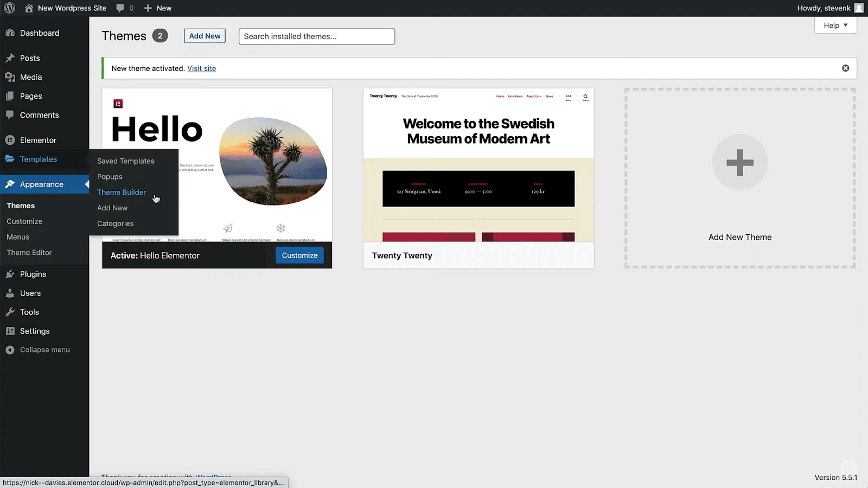The image size is (868, 488).
Task: Open New Wordpress Site link in admin bar
Action: click(x=72, y=8)
